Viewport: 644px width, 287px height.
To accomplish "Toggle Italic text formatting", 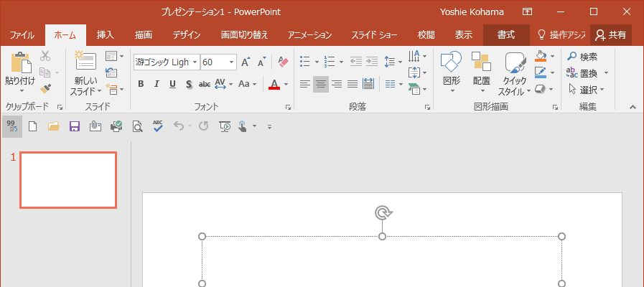I will (157, 84).
